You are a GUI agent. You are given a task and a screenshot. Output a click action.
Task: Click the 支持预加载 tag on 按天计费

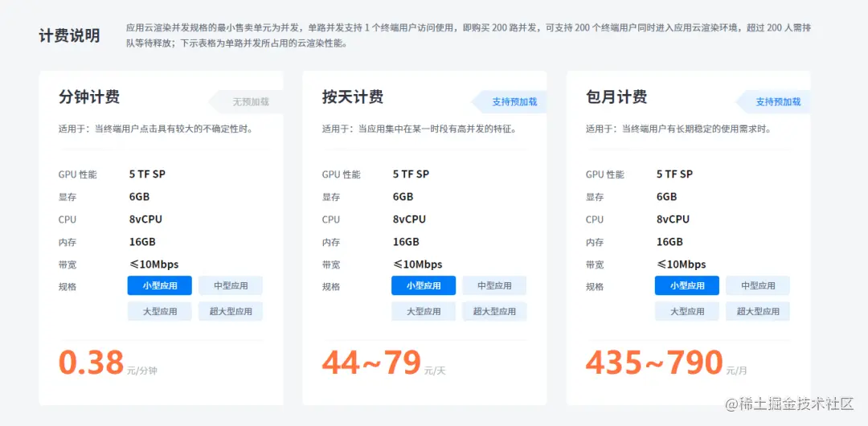click(x=510, y=102)
